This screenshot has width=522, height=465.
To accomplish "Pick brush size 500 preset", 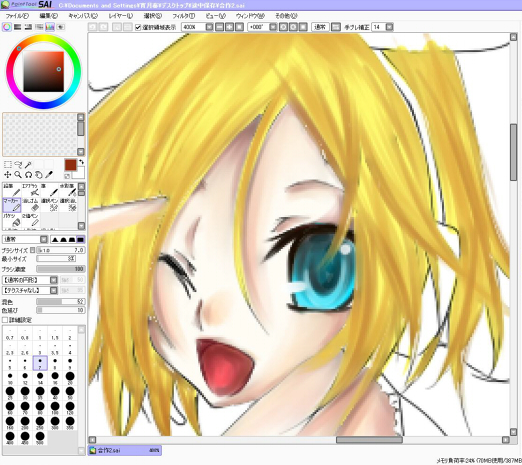I will coord(40,438).
